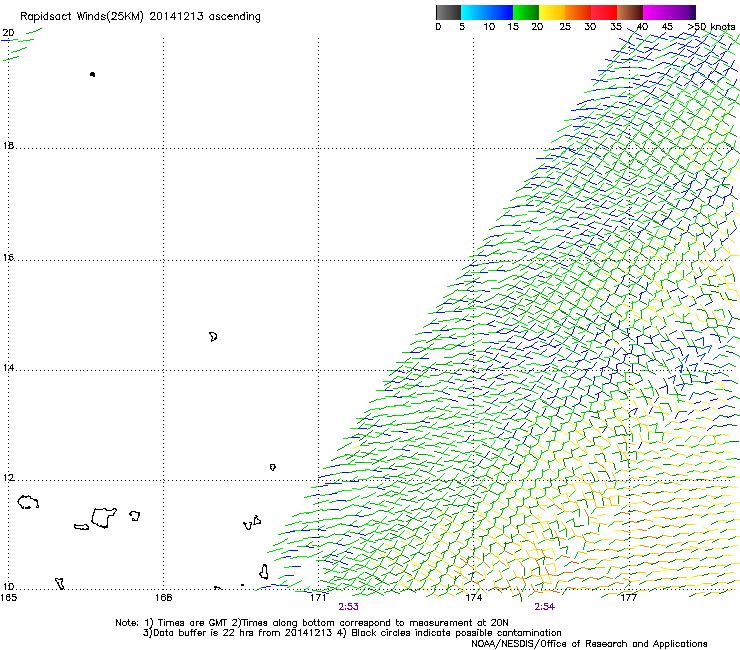Click the latitude label '14'
This screenshot has height=650, width=740.
click(x=8, y=368)
